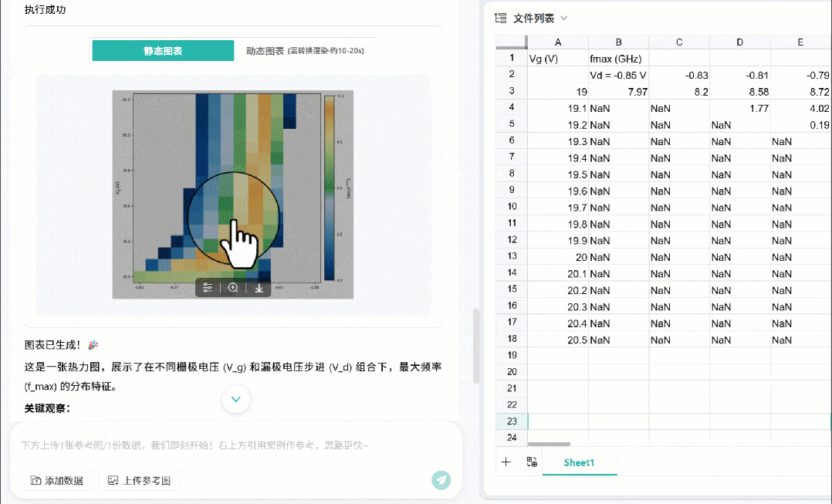The image size is (832, 504).
Task: Open chart settings sliders icon
Action: [x=208, y=288]
